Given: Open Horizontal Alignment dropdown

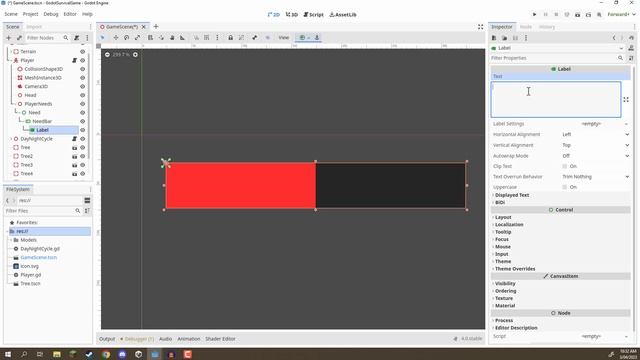Looking at the screenshot, I should 596,135.
